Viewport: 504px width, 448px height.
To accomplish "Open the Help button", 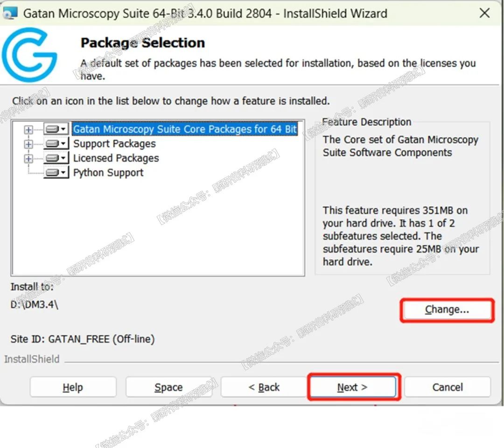I will [x=73, y=387].
